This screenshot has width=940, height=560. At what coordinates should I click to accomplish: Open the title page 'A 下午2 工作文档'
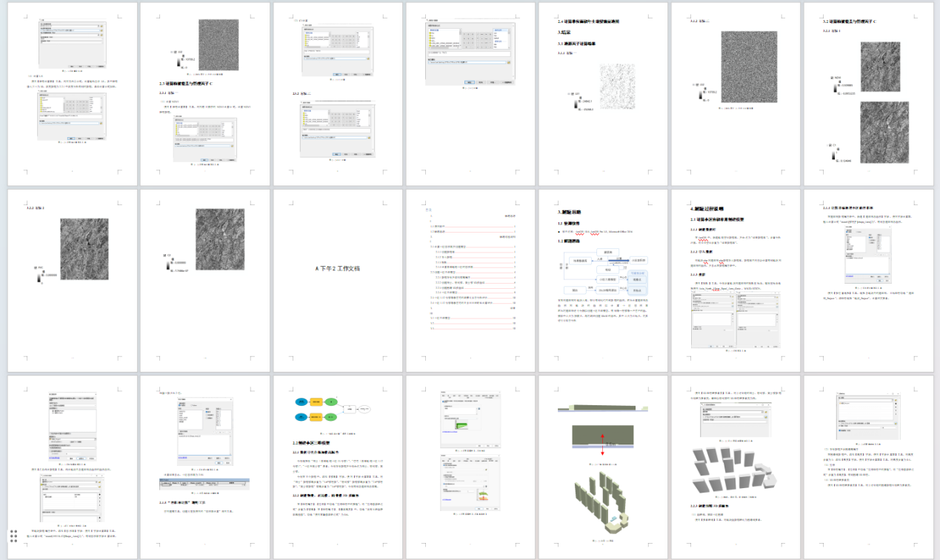[x=338, y=280]
